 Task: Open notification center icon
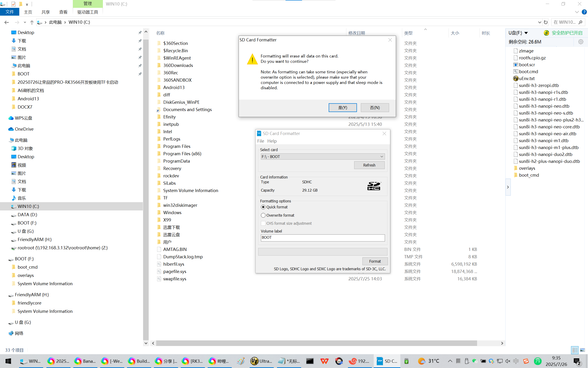click(577, 361)
